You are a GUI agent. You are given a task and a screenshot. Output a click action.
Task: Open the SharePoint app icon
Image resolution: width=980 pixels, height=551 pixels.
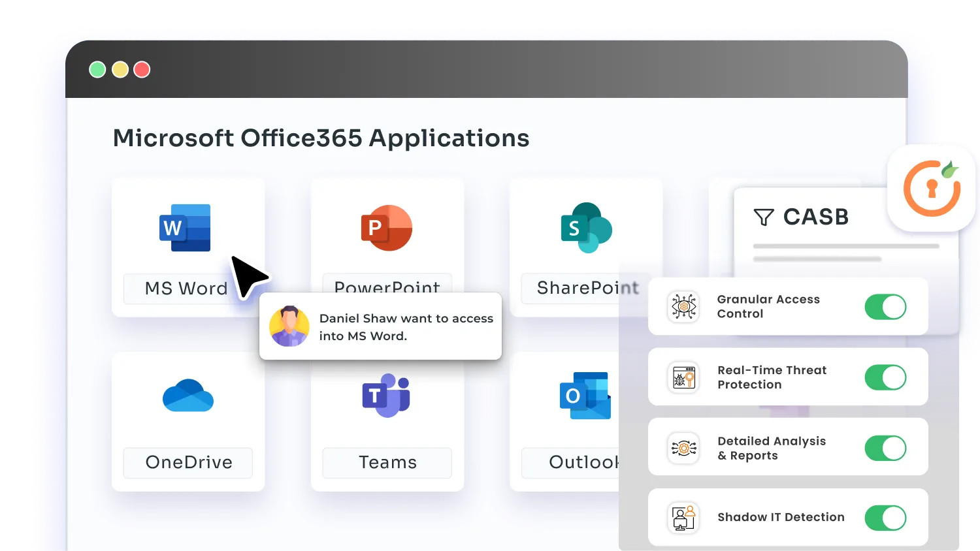(x=586, y=228)
